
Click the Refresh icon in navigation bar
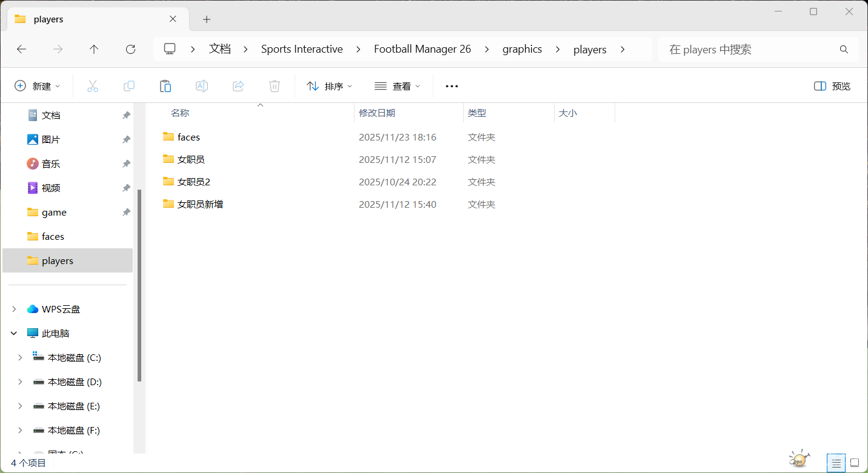[x=130, y=49]
